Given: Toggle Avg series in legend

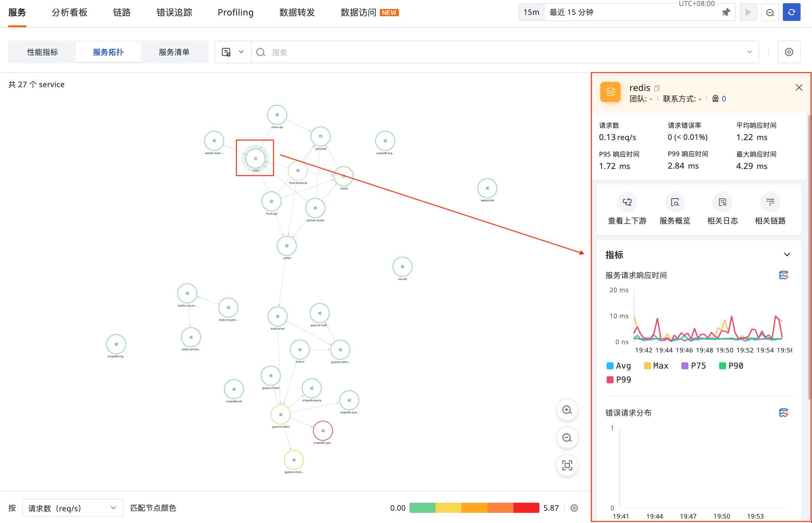Looking at the screenshot, I should pos(619,366).
